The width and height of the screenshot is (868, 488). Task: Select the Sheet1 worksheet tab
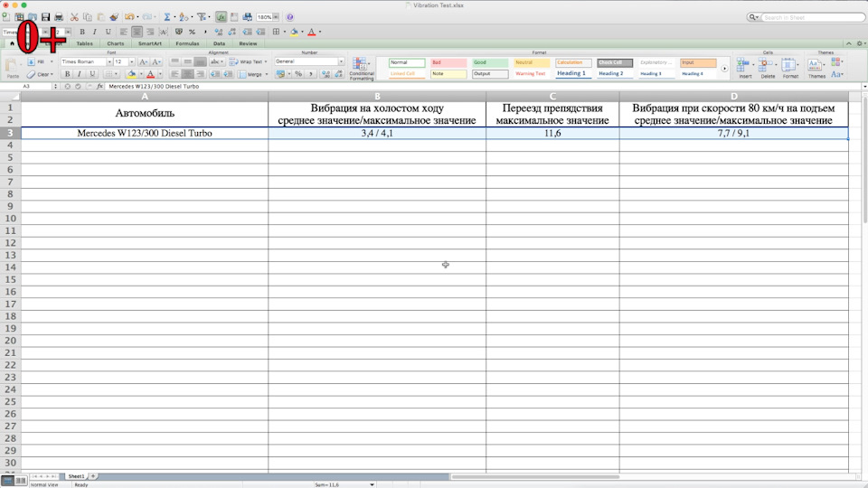[x=76, y=476]
